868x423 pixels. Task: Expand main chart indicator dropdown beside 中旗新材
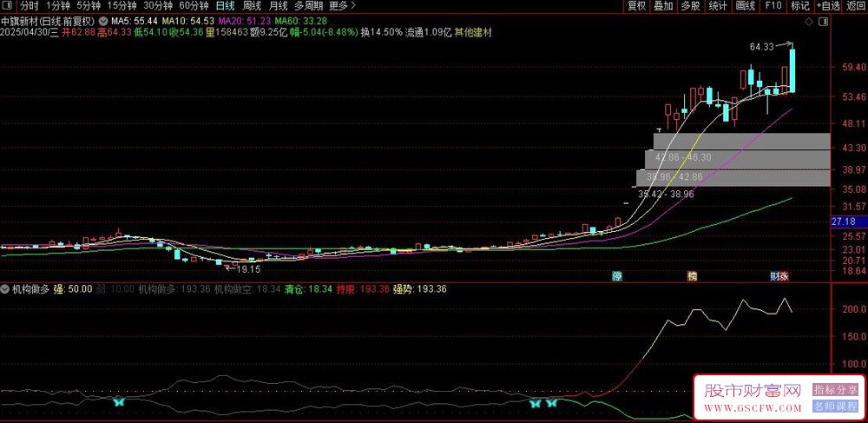(x=102, y=21)
